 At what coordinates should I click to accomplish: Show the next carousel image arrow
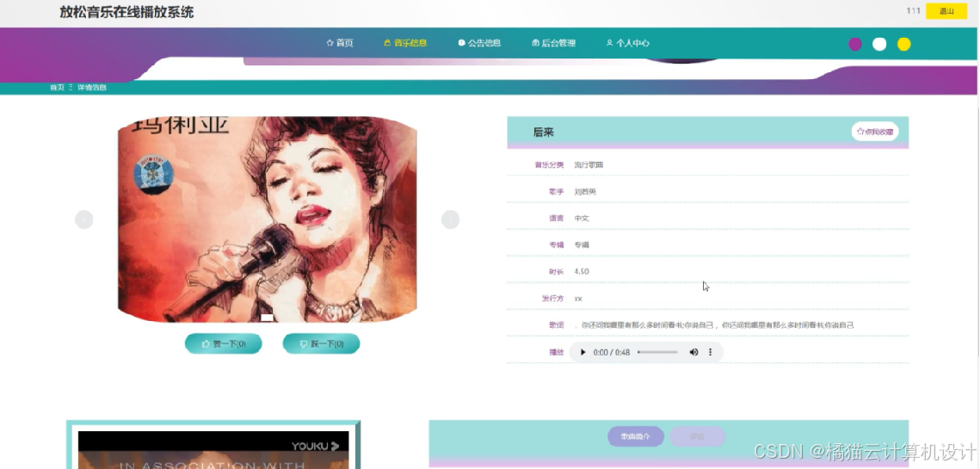(450, 219)
